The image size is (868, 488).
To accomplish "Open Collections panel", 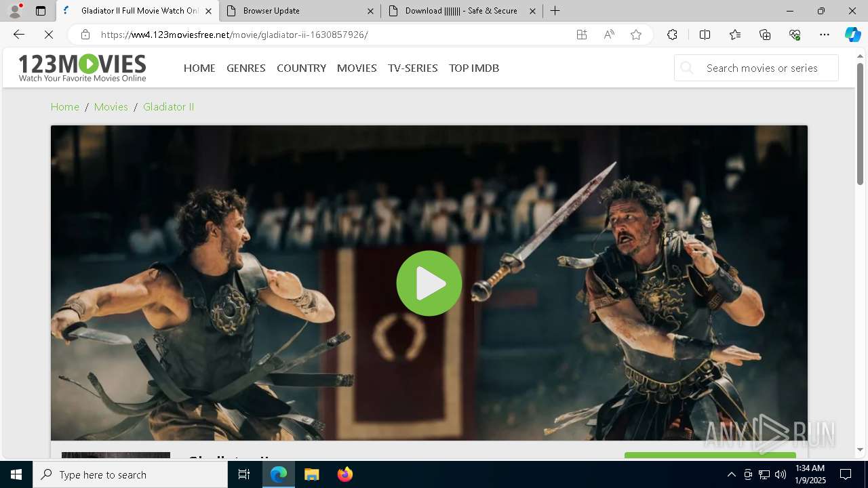I will coord(765,35).
